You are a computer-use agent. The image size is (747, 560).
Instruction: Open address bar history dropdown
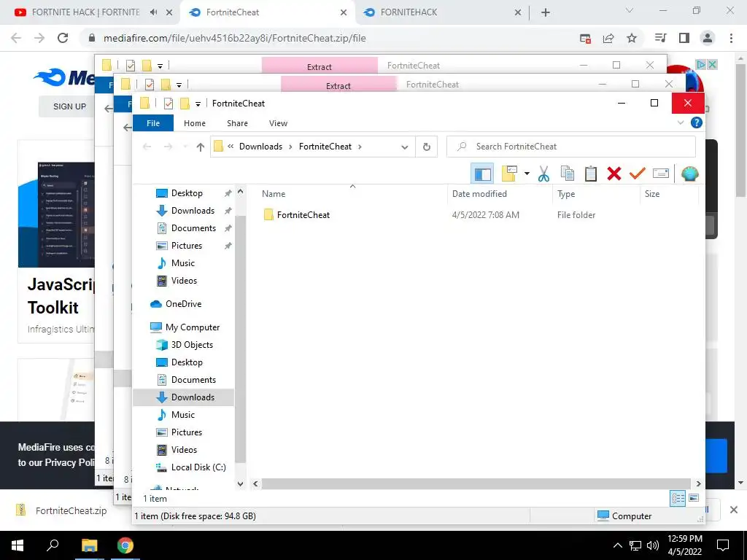tap(404, 147)
